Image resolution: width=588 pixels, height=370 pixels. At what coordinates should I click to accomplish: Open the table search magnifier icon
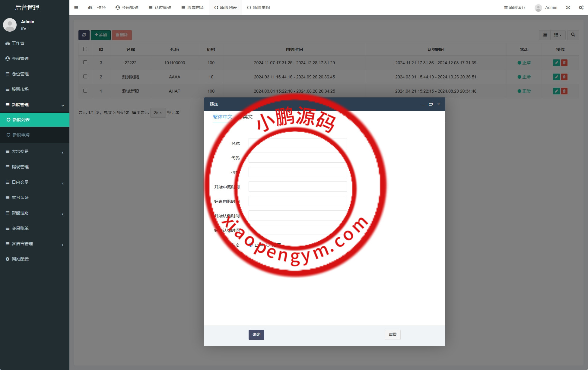point(573,35)
